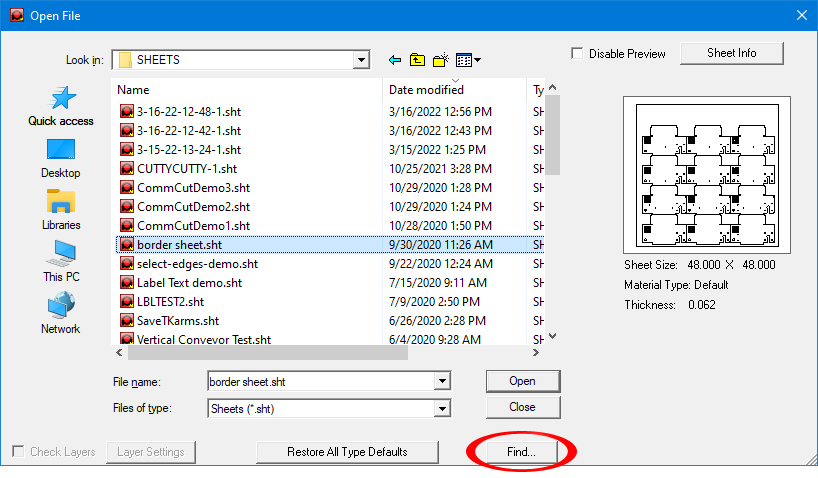This screenshot has width=818, height=478.
Task: Open Libraries from the places bar
Action: [x=61, y=209]
